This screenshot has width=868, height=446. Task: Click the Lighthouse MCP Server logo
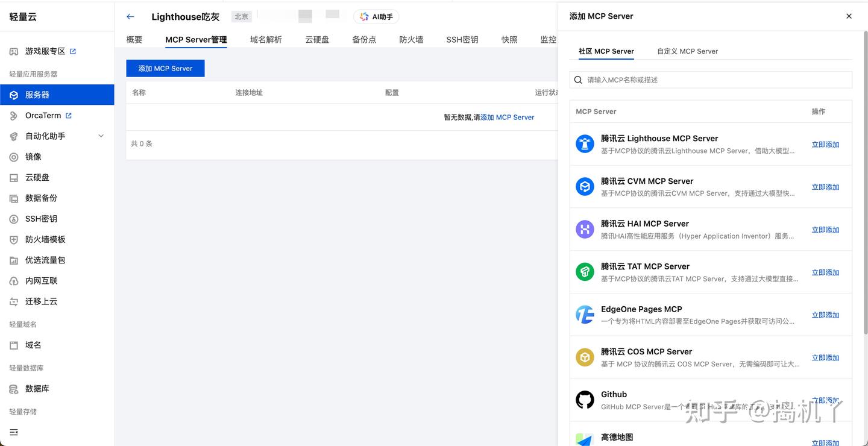(x=585, y=144)
